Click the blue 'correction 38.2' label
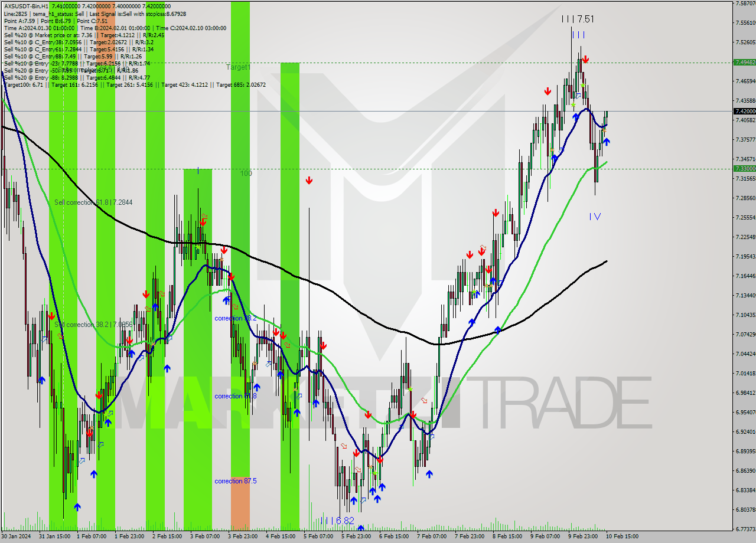Screen dimensions: 756x543 point(236,318)
